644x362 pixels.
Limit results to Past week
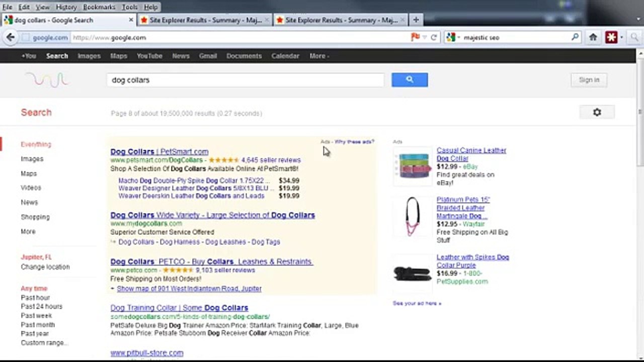point(36,316)
